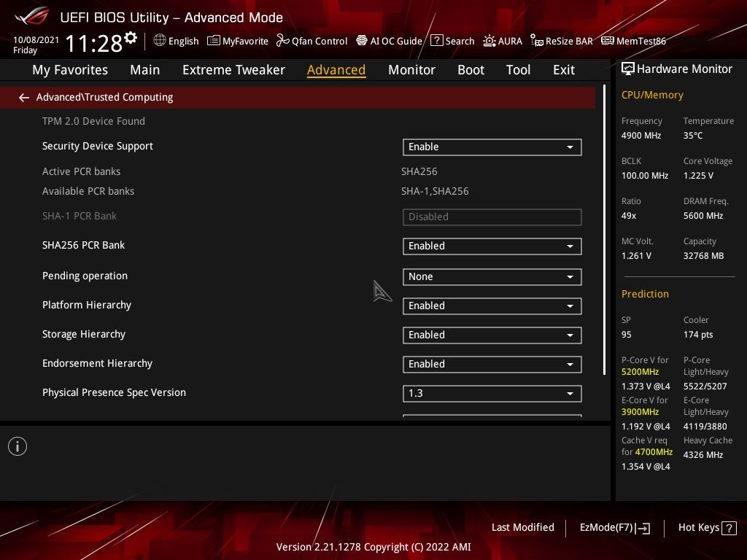Open Qfan Control fan icon
This screenshot has width=747, height=560.
coord(282,41)
